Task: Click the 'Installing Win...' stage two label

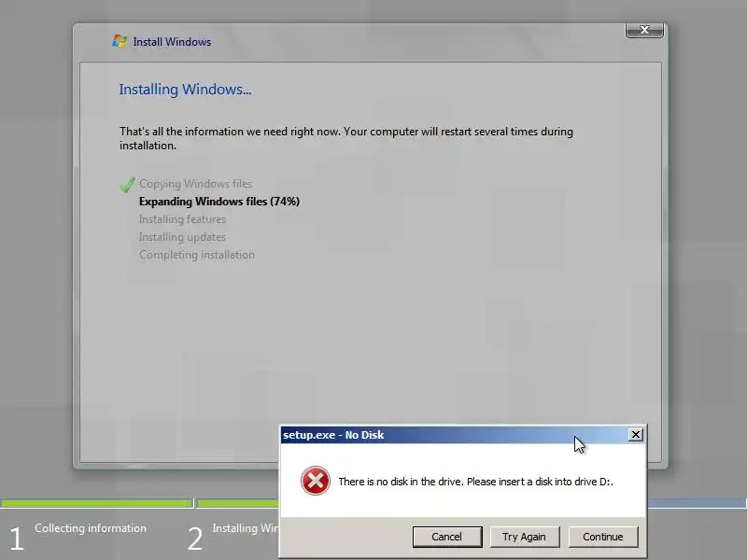Action: [246, 528]
